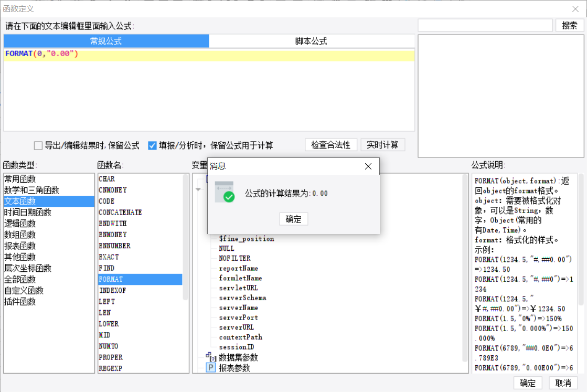Select NUMTO function
Screen dimensions: 587x392
(140, 346)
